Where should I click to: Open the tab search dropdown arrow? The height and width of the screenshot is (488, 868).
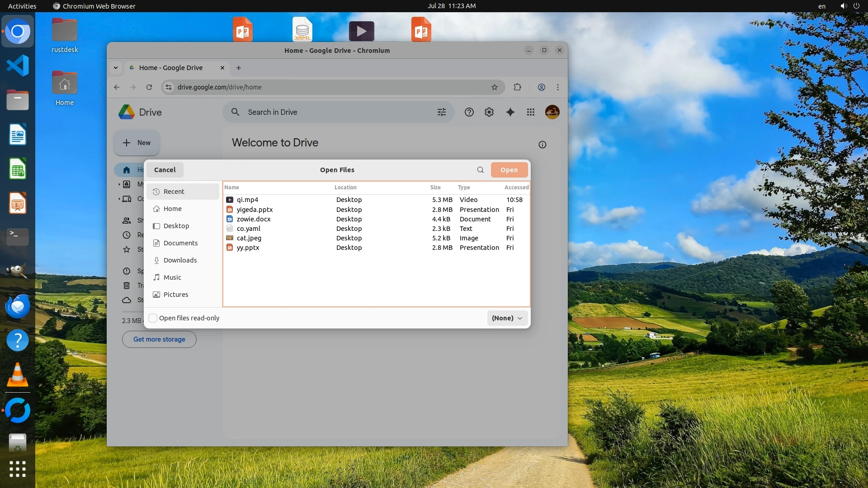pyautogui.click(x=116, y=68)
